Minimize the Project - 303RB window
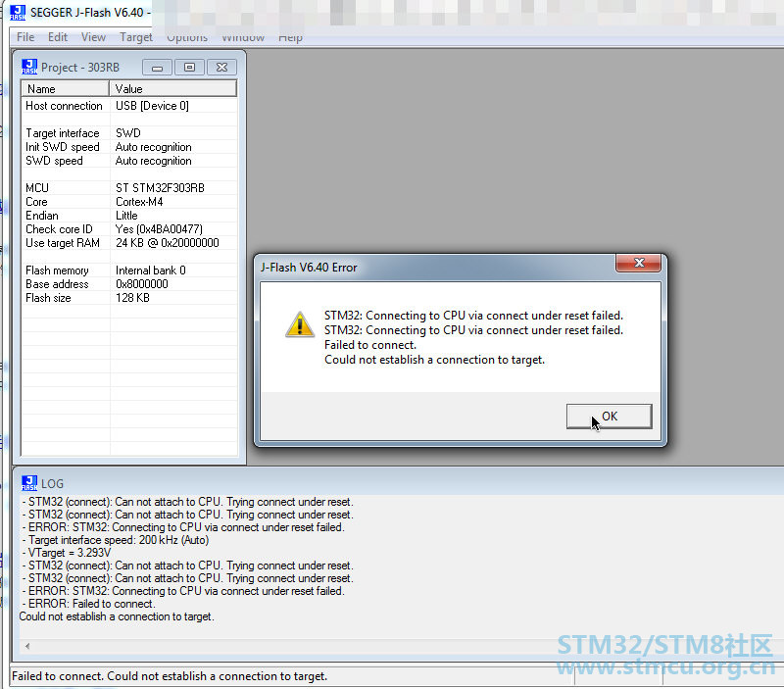Viewport: 784px width, 689px height. point(157,67)
